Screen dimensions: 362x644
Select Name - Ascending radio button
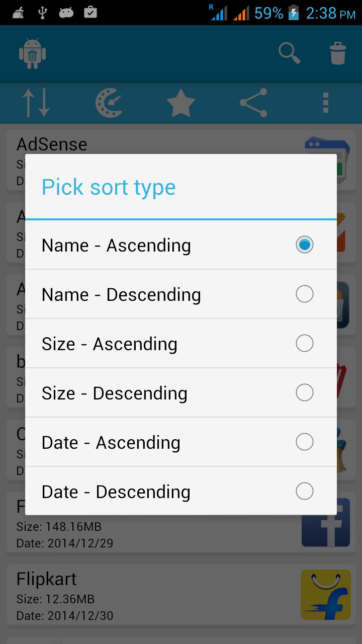coord(304,245)
